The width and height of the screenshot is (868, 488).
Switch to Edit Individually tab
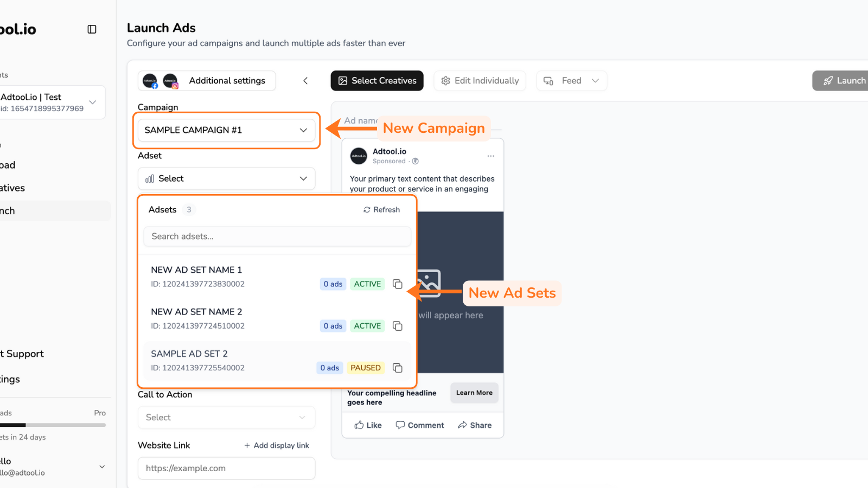point(480,81)
